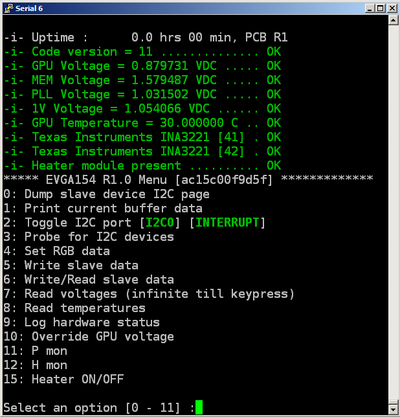Screen dimensions: 400x417
Task: Click the Probe for I2C devices line
Action: pyautogui.click(x=89, y=237)
